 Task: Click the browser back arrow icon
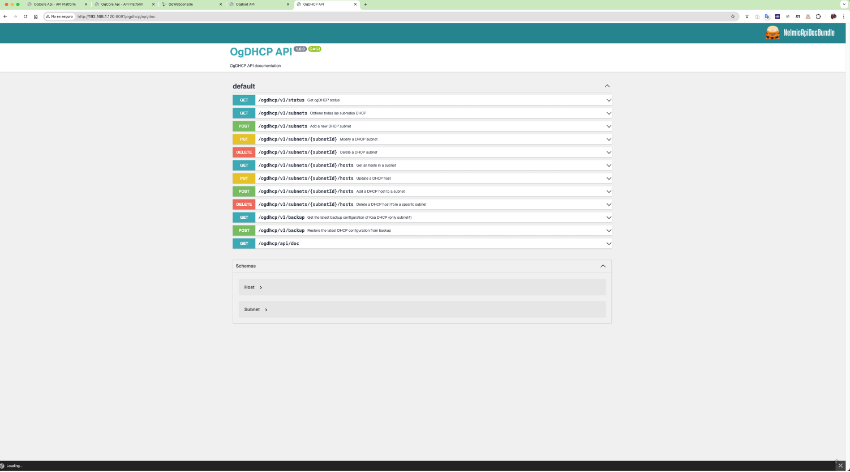6,16
